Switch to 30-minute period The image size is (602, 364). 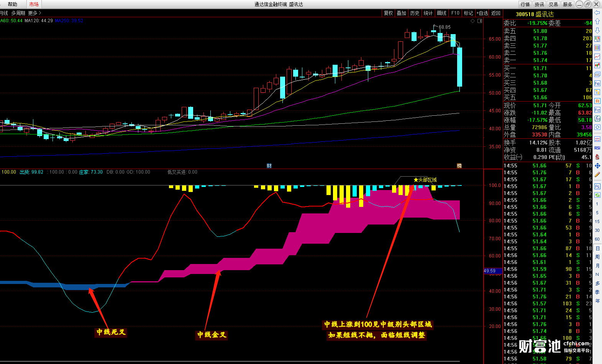click(x=597, y=230)
